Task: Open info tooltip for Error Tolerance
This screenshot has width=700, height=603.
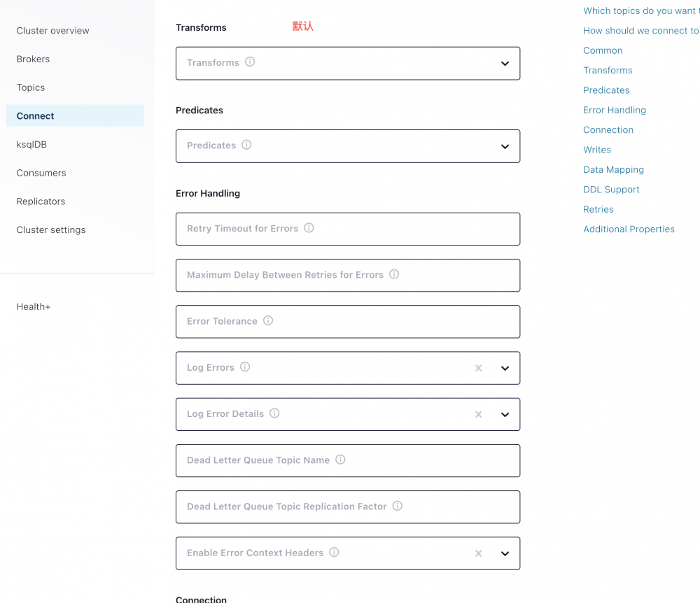Action: point(268,320)
